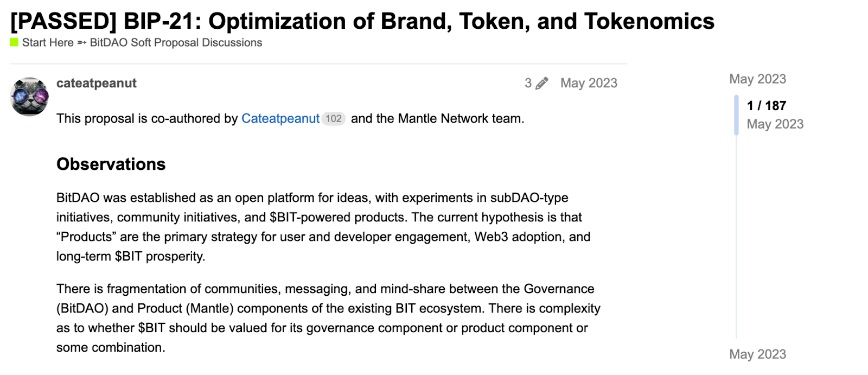Click the blue timeline scroller handle
Viewport: 868px width, 375px height.
[x=736, y=115]
